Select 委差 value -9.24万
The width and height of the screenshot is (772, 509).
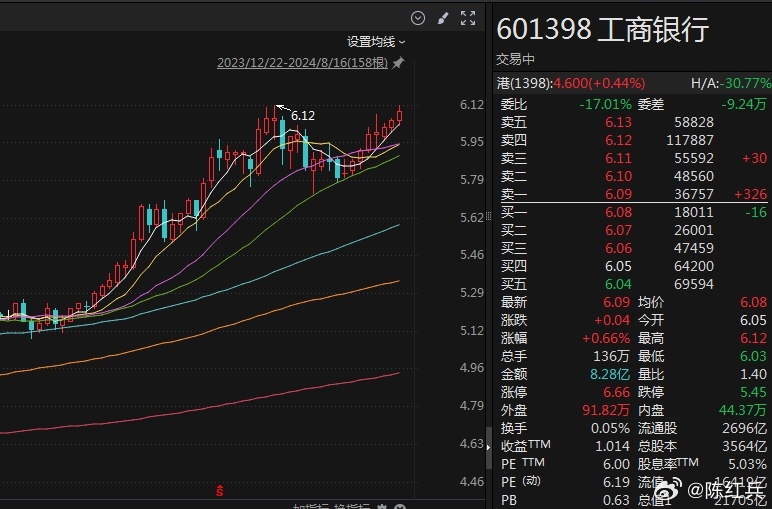(744, 104)
